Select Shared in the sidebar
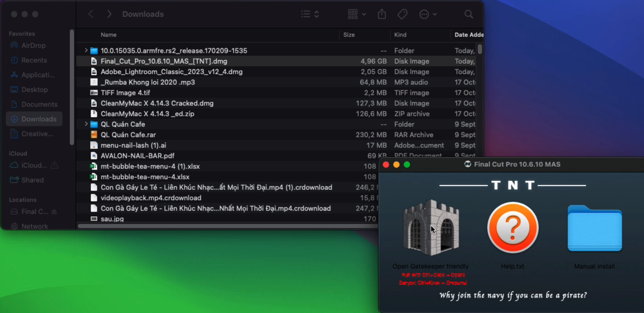Image resolution: width=644 pixels, height=313 pixels. coord(34,180)
